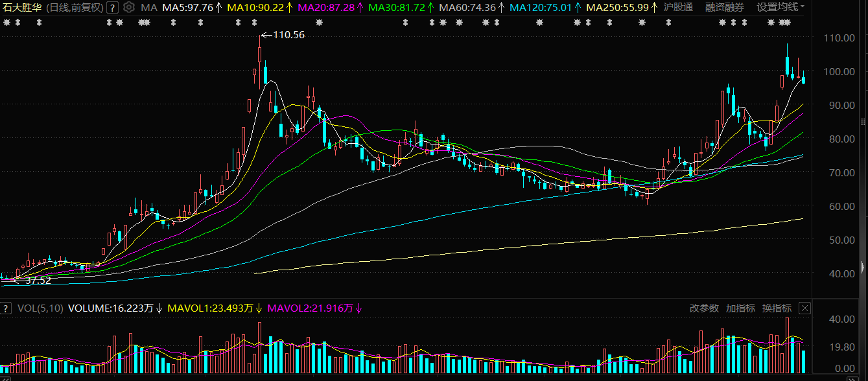The height and width of the screenshot is (381, 868).
Task: Open the chart settings gear icon
Action: click(129, 8)
